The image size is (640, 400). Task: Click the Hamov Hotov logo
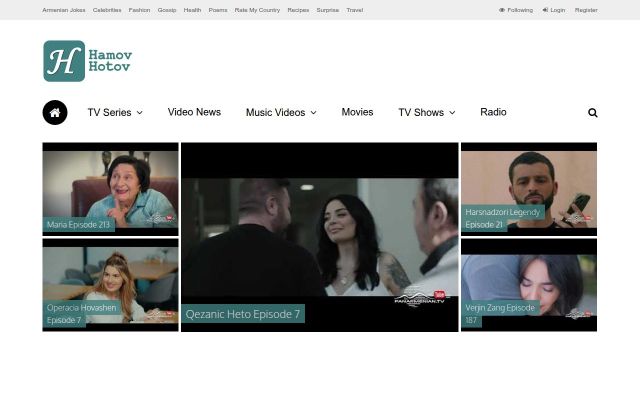tap(87, 61)
